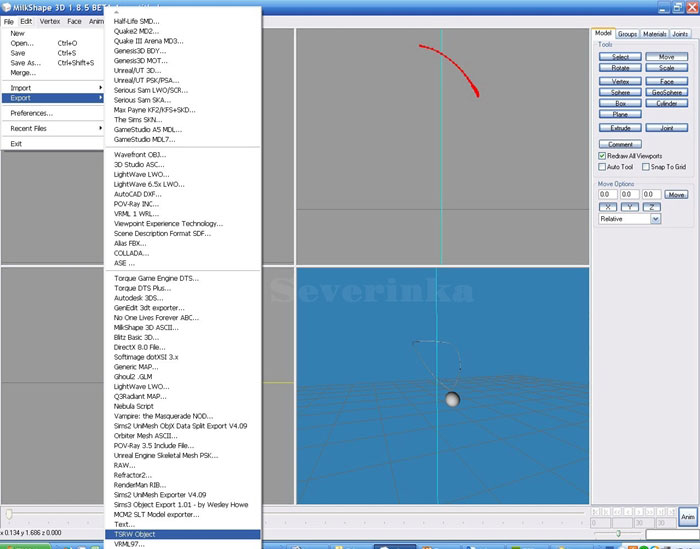Select the Cylinder primitive tool
The image size is (700, 549).
pos(667,103)
